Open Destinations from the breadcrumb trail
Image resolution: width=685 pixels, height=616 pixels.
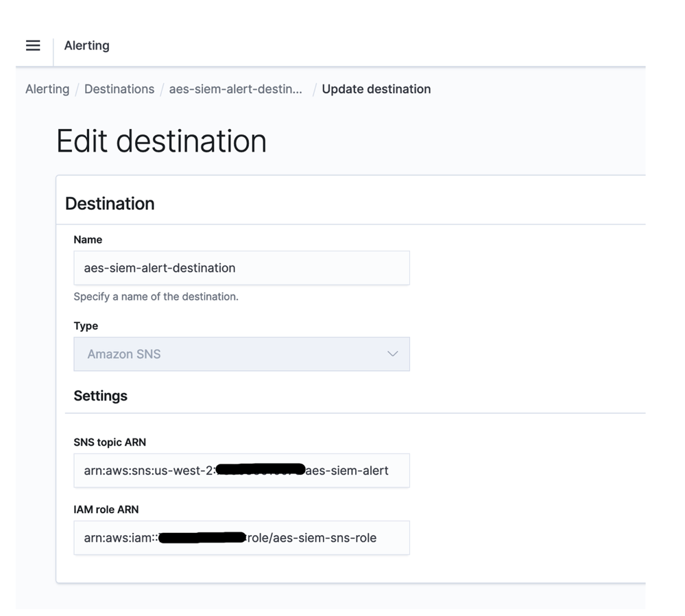[x=119, y=88]
